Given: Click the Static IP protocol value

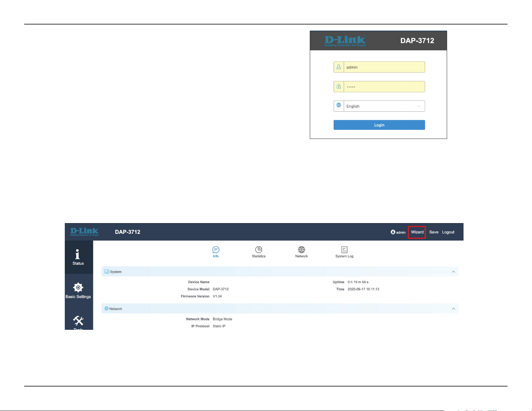Looking at the screenshot, I should pyautogui.click(x=219, y=326).
